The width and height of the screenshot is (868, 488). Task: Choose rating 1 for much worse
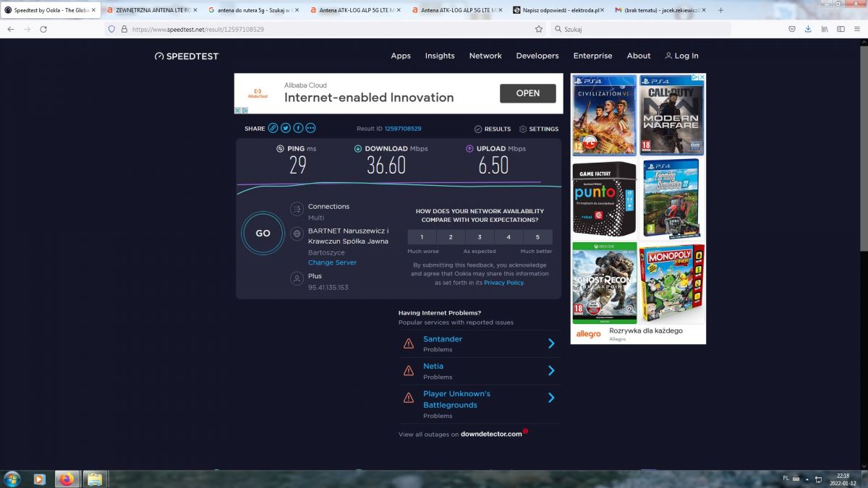point(422,236)
